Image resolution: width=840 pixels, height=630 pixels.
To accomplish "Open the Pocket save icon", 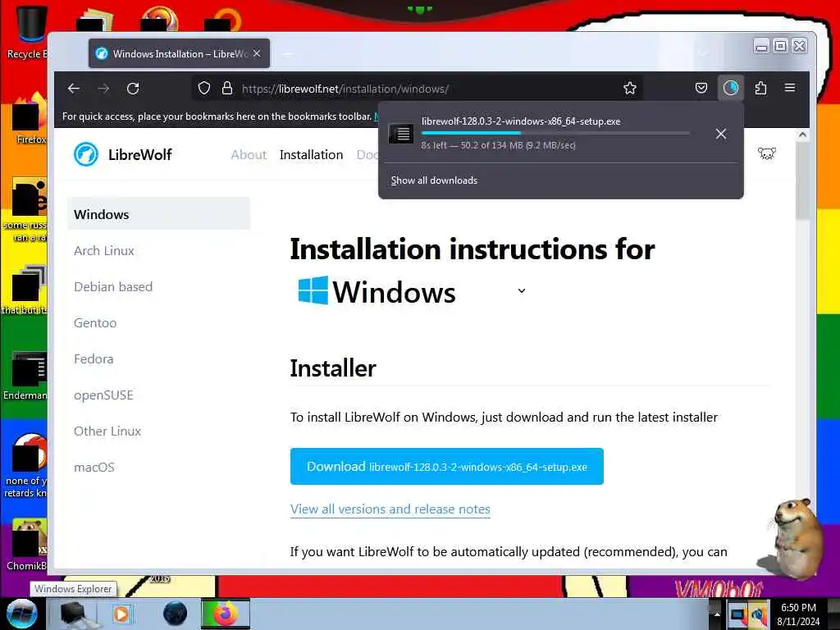I will point(701,88).
